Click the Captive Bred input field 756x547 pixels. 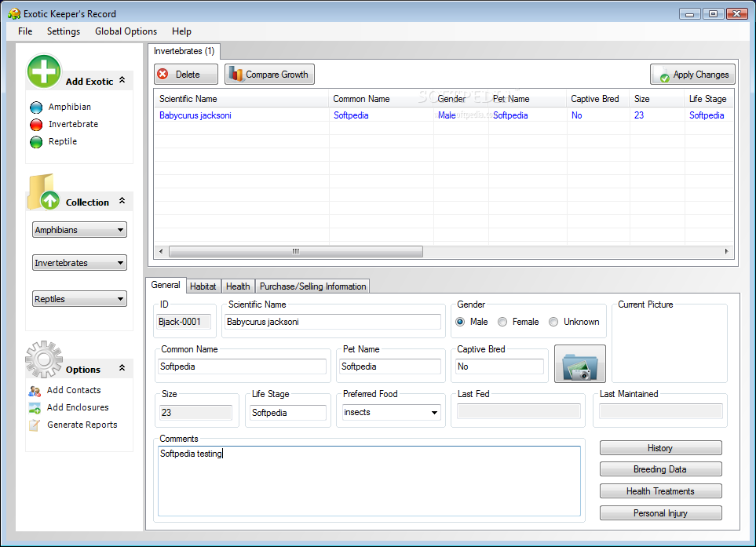click(x=499, y=366)
